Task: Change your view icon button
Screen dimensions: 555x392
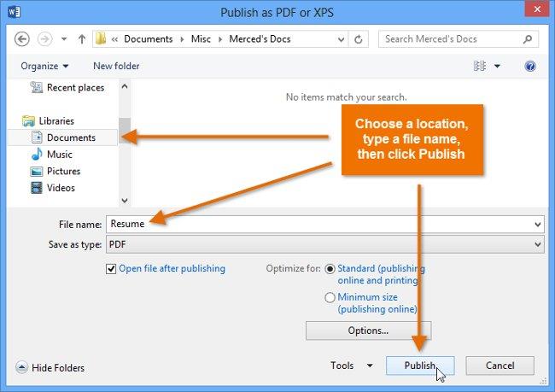Action: (480, 67)
